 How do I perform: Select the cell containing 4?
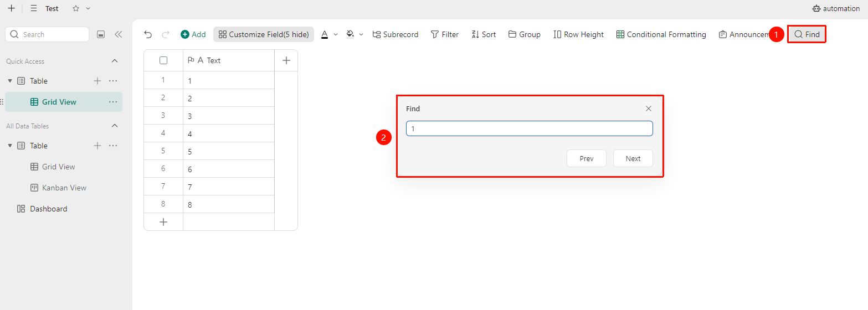(229, 133)
